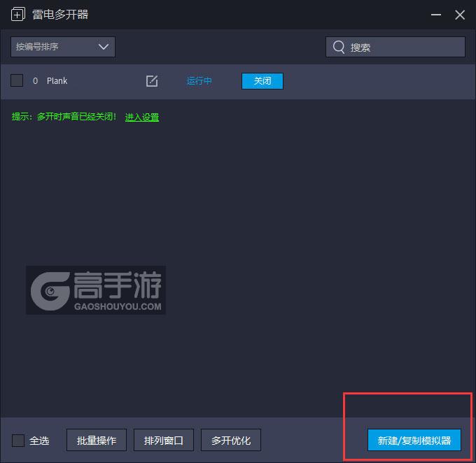476x463 pixels.
Task: Open the 多开优化 optimization button
Action: click(231, 440)
